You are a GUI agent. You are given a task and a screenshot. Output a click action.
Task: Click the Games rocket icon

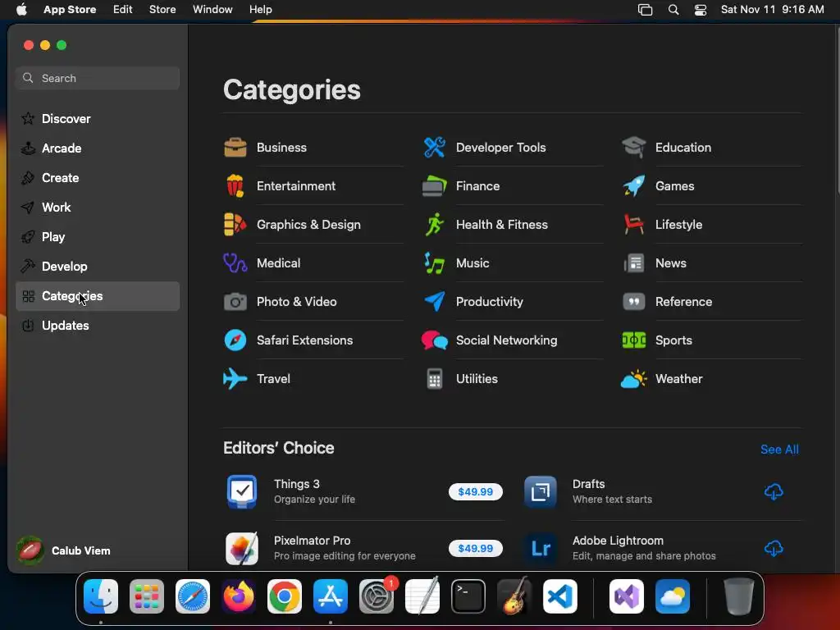(633, 186)
